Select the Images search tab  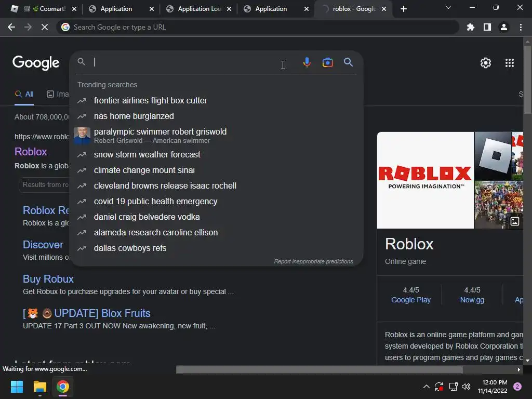coord(58,94)
